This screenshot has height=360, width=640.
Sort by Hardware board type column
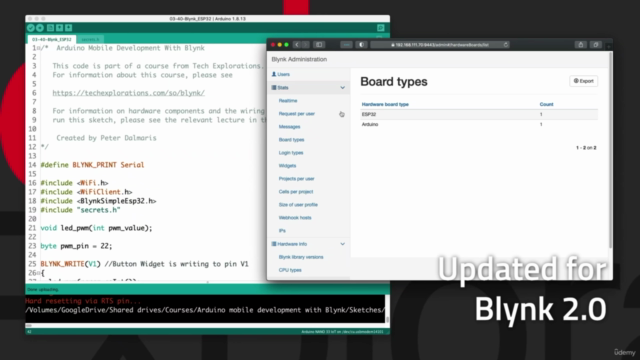(385, 104)
